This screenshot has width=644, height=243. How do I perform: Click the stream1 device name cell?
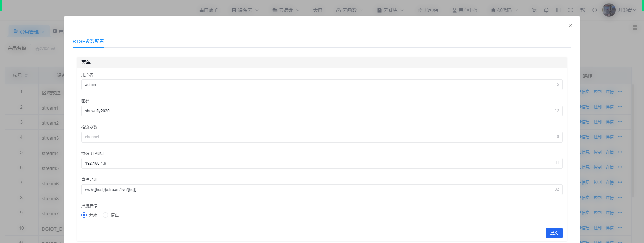[x=50, y=108]
